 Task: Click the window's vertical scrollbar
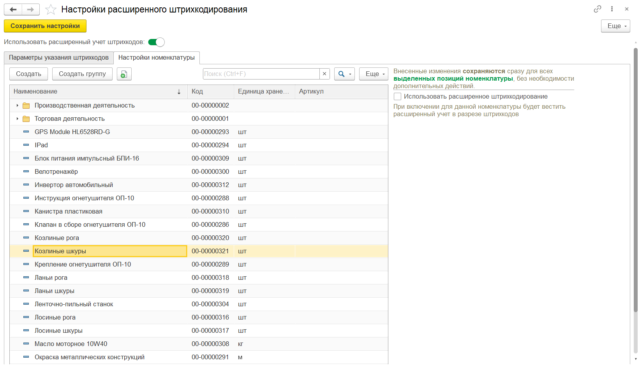(x=636, y=180)
